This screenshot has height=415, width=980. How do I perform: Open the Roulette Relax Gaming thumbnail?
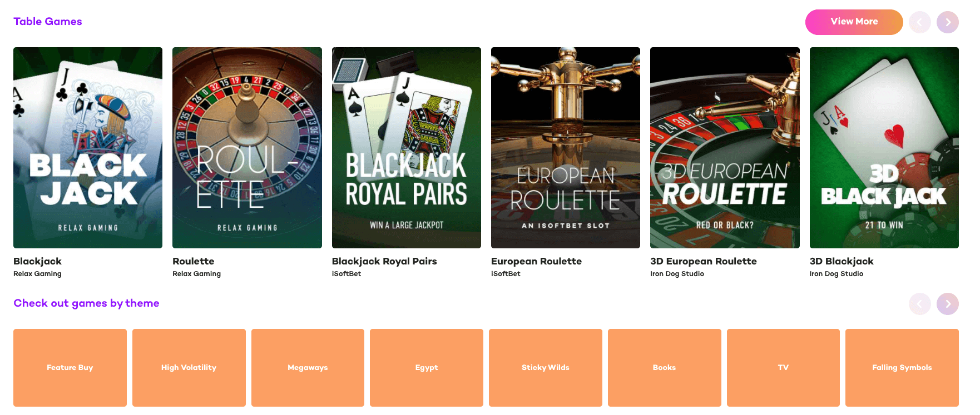click(247, 148)
